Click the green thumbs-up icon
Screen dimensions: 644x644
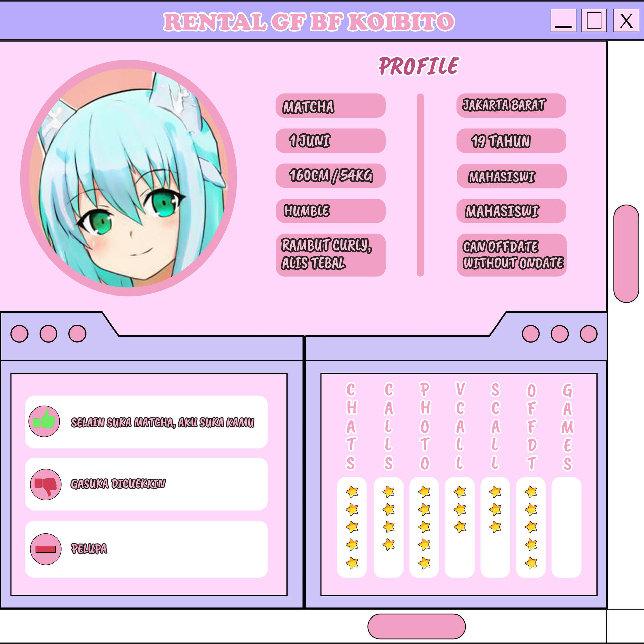[x=44, y=421]
